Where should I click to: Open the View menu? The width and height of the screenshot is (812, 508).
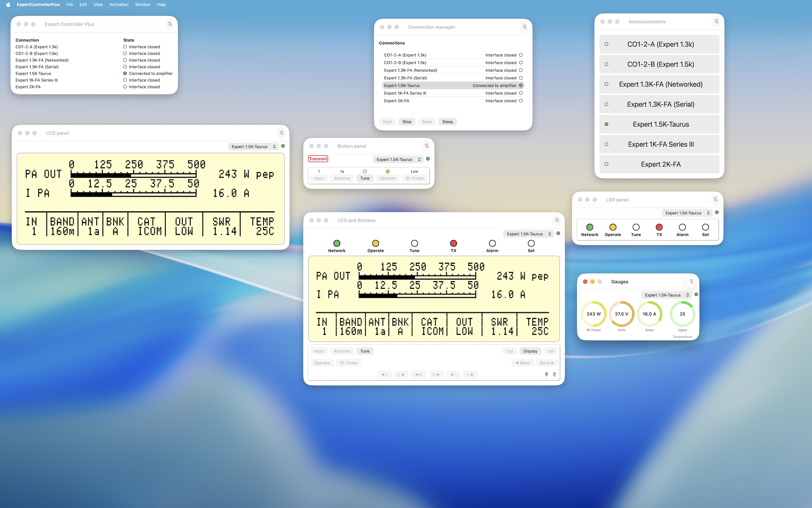coord(98,4)
